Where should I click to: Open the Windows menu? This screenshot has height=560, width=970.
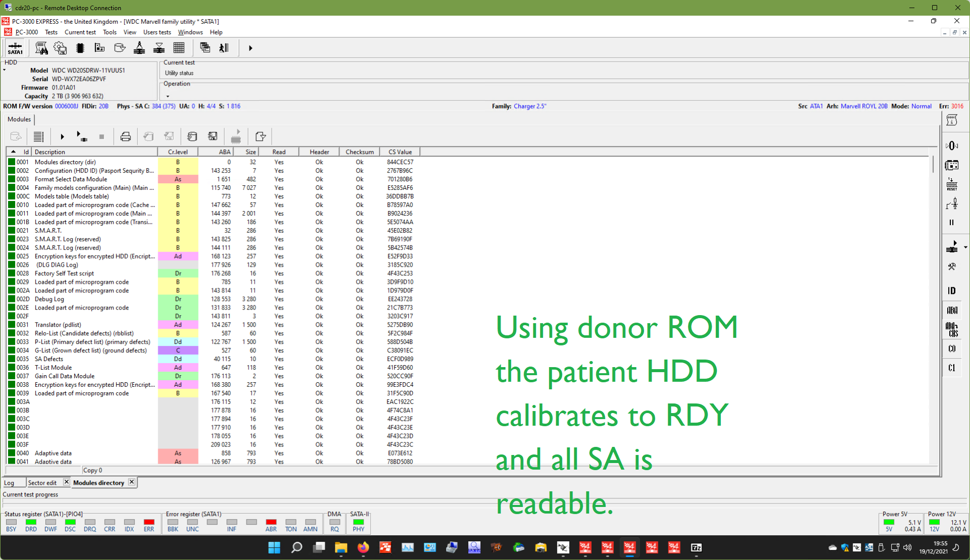[x=190, y=32]
